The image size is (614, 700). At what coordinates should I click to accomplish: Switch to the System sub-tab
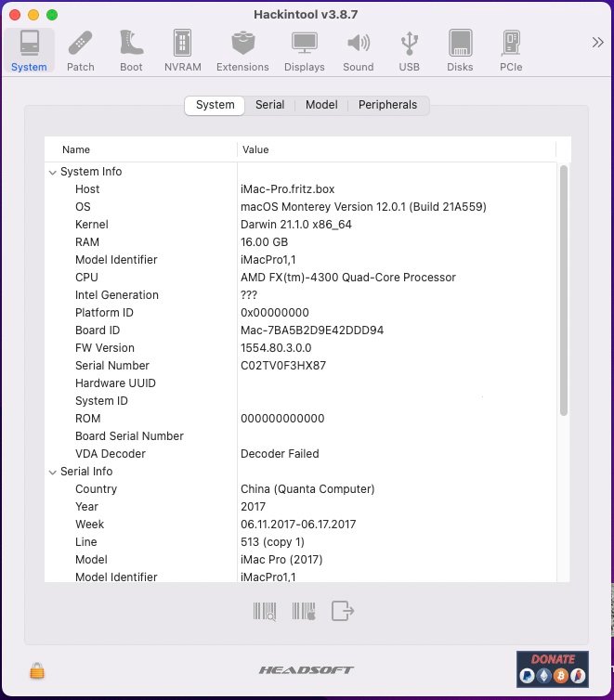pyautogui.click(x=215, y=105)
